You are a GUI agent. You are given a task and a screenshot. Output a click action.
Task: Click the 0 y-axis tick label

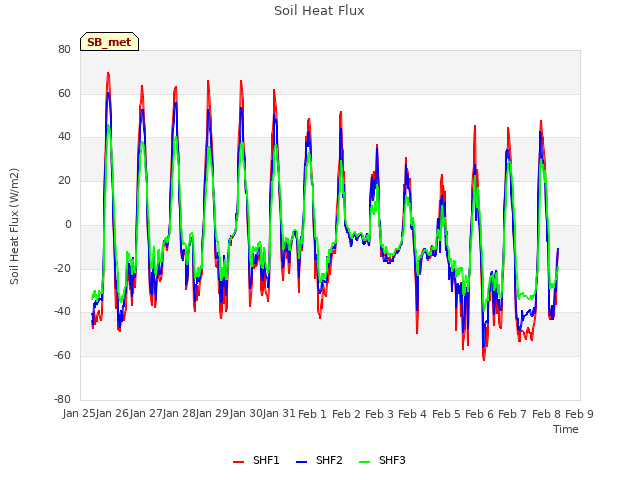point(68,224)
